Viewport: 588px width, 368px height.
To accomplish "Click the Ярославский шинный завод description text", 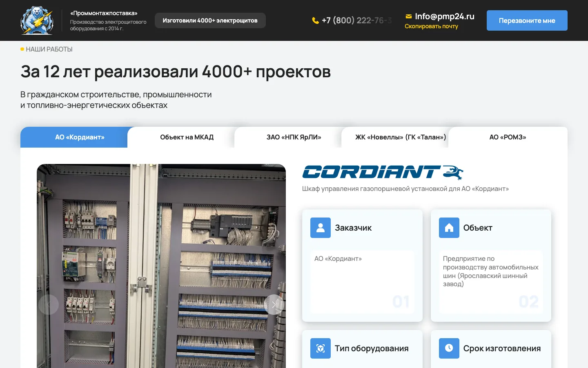I will pyautogui.click(x=490, y=271).
